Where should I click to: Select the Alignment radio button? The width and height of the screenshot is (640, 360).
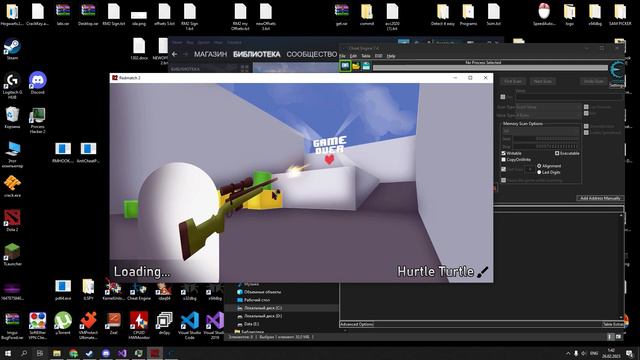[x=539, y=166]
